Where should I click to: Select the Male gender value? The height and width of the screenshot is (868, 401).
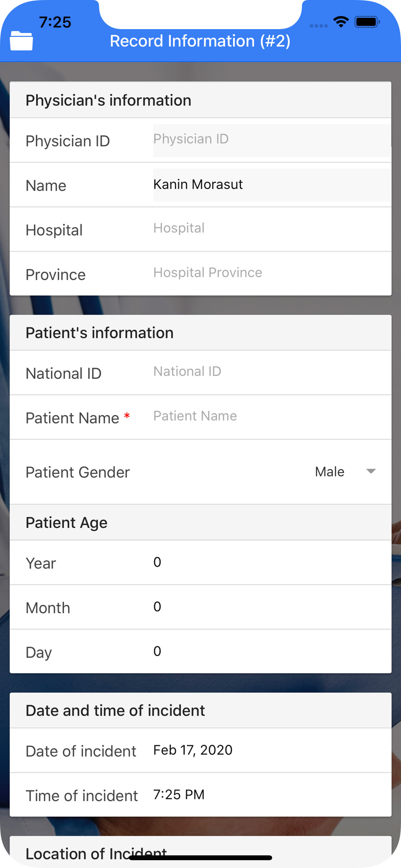330,471
